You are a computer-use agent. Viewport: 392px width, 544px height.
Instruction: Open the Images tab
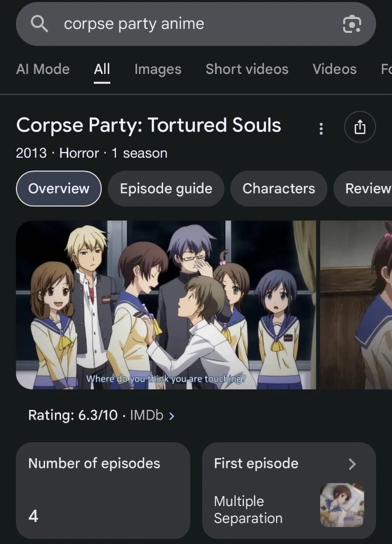click(158, 69)
